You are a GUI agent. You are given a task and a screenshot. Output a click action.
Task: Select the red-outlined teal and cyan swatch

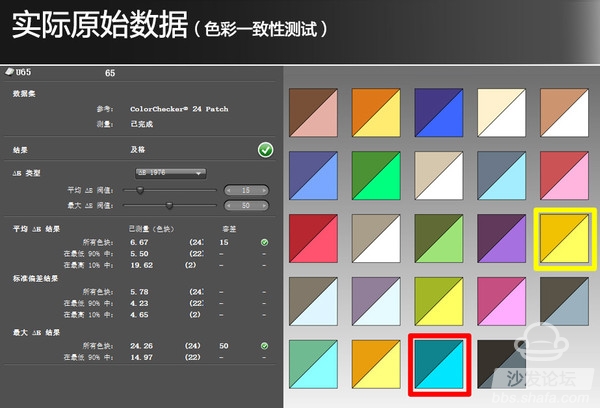pyautogui.click(x=439, y=364)
